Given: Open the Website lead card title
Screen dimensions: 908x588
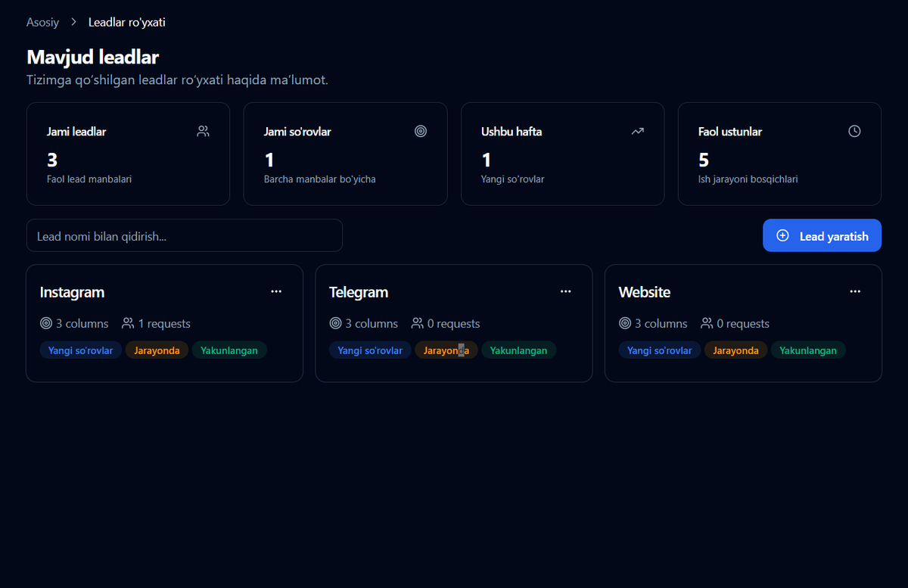Looking at the screenshot, I should (644, 292).
